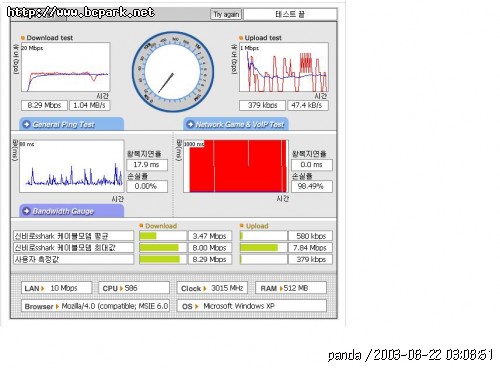
Task: Click the Upload test heading
Action: 263,38
